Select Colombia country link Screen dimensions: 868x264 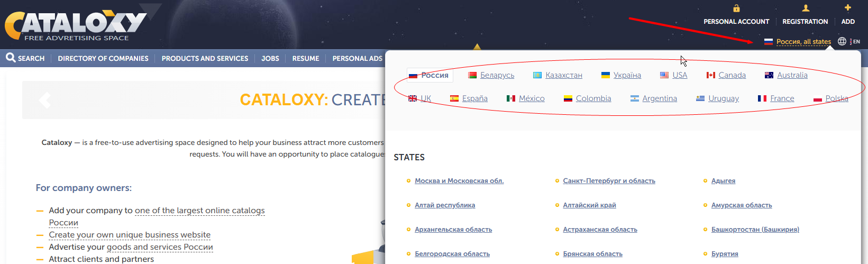[x=593, y=98]
